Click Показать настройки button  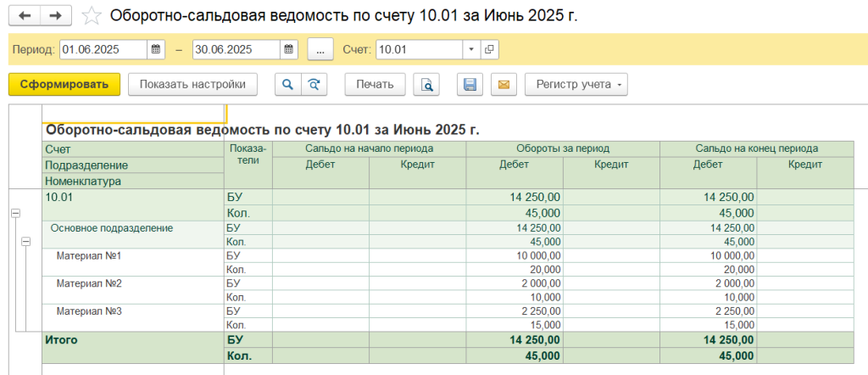pyautogui.click(x=192, y=84)
